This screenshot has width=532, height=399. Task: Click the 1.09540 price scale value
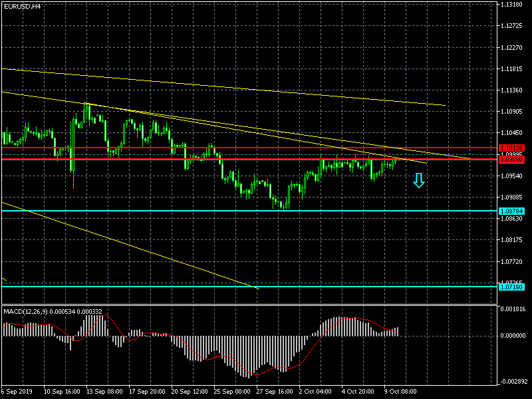click(x=514, y=176)
